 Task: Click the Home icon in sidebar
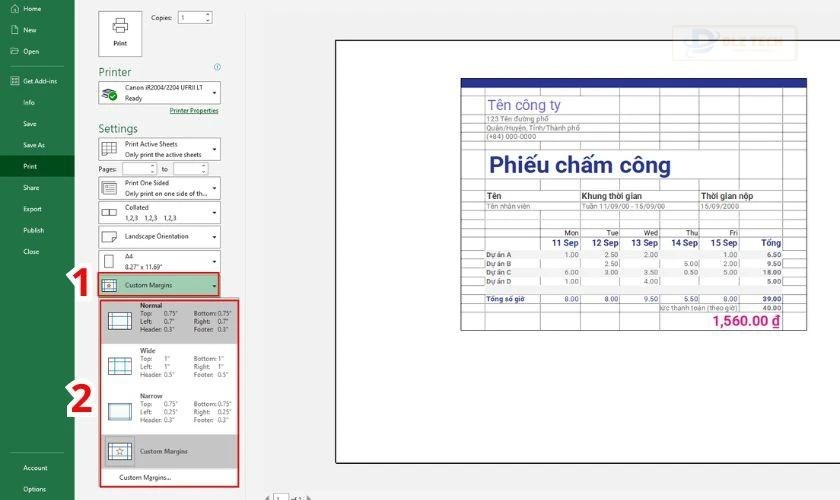point(13,9)
